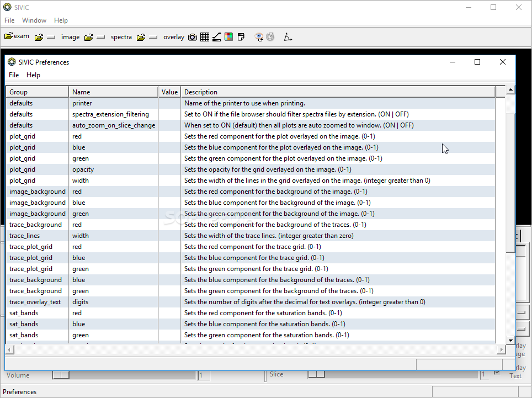Select plot_grid 'opacity' name cell
This screenshot has width=532, height=398.
113,169
